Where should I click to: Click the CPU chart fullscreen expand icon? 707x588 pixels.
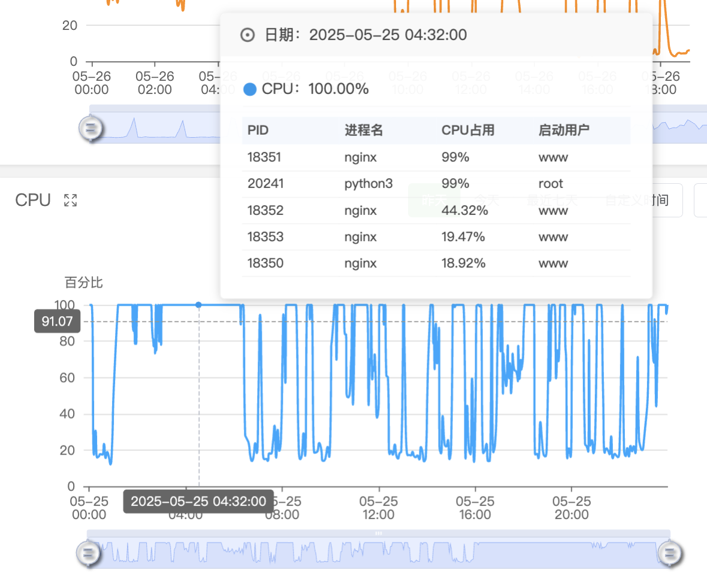coord(70,200)
